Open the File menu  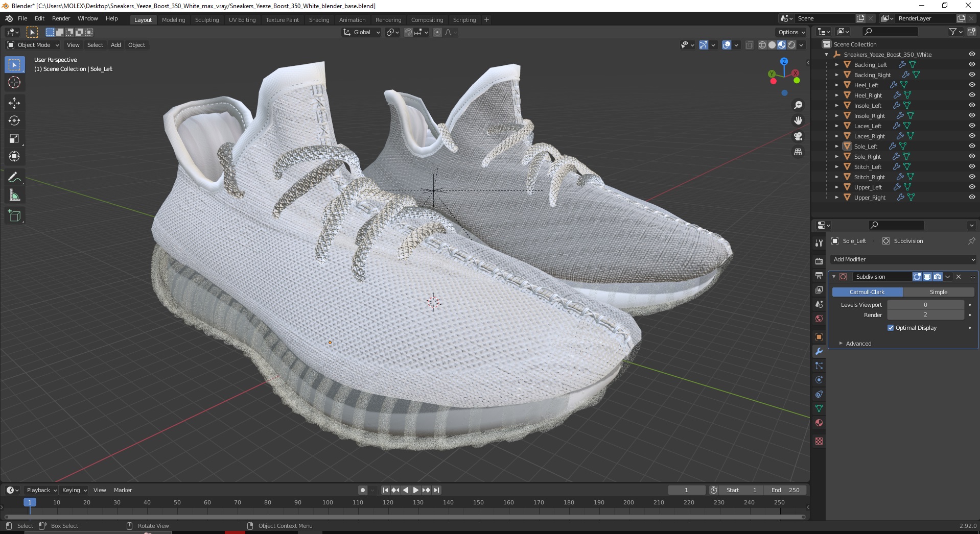[x=22, y=18]
